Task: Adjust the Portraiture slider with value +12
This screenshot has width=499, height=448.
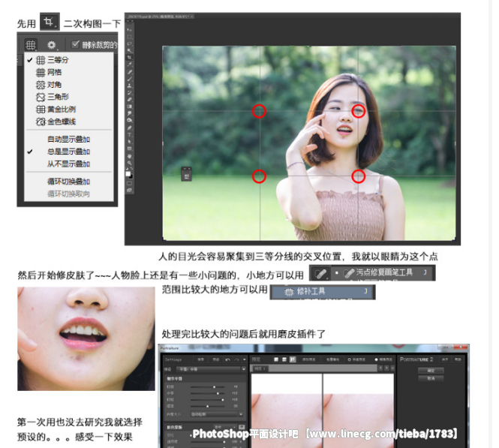Action: (218, 393)
